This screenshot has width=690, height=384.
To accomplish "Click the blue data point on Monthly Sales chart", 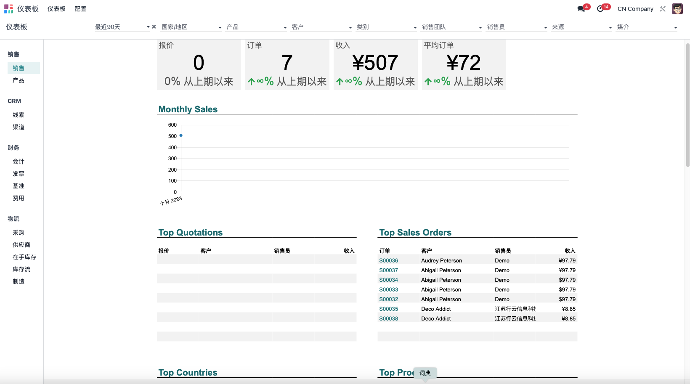I will (181, 135).
